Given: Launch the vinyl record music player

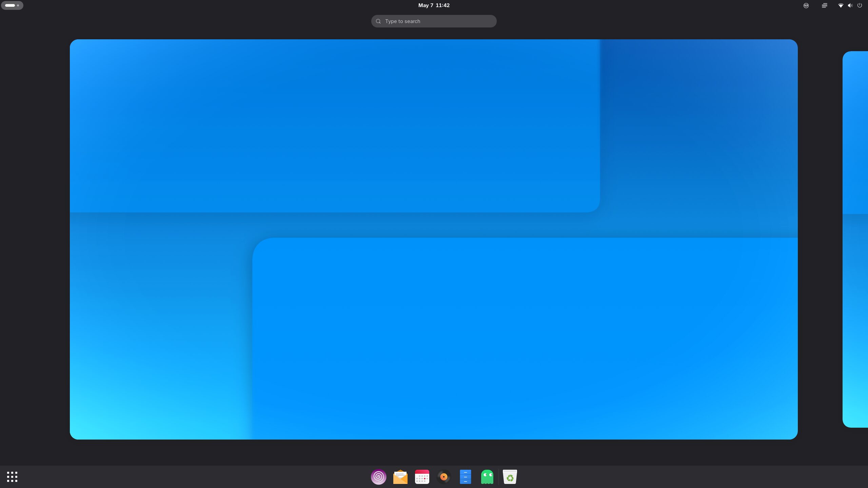Looking at the screenshot, I should coord(443,477).
